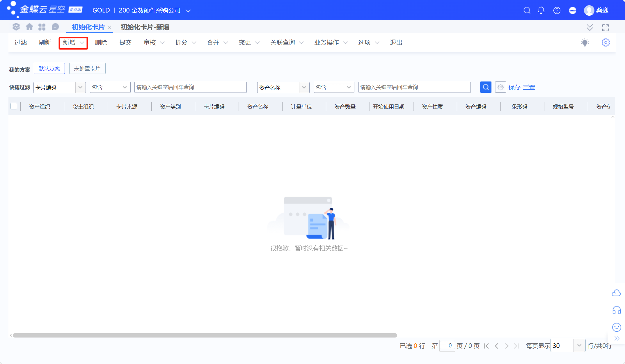Click the 计量单位 column header
The height and width of the screenshot is (364, 625).
coord(301,106)
